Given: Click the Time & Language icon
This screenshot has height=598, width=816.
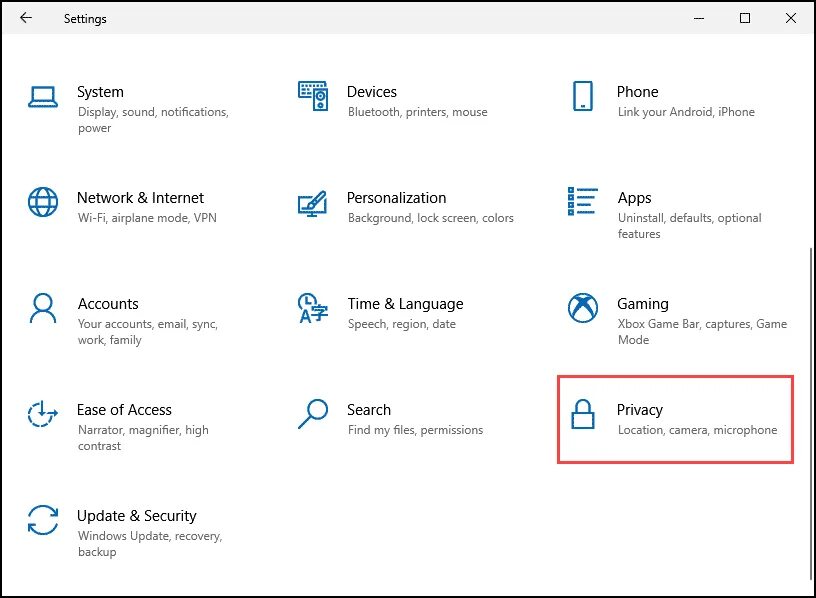Looking at the screenshot, I should 312,308.
